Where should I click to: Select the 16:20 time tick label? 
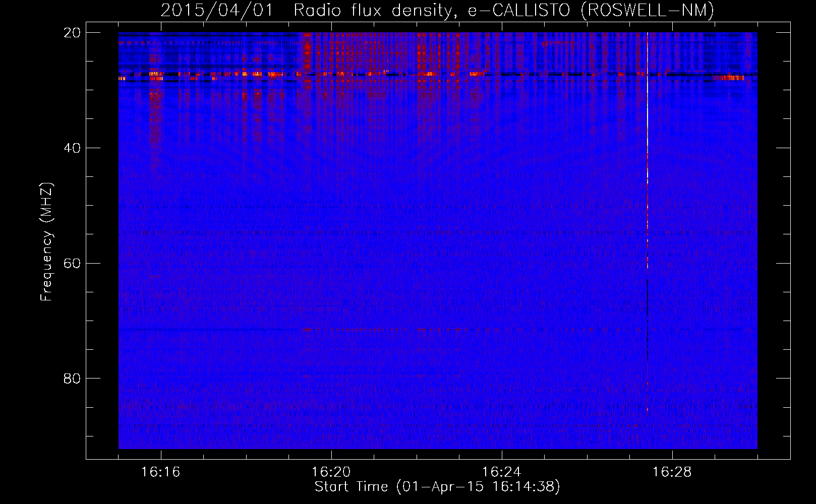click(x=331, y=472)
